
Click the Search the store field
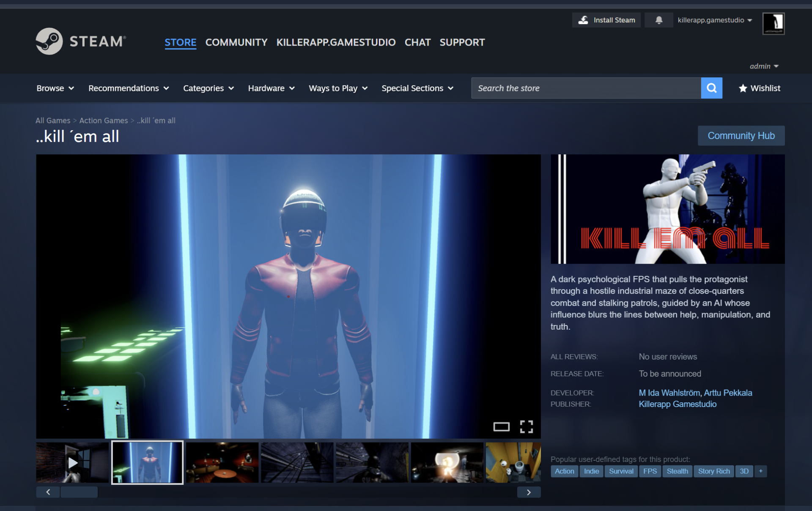click(586, 88)
